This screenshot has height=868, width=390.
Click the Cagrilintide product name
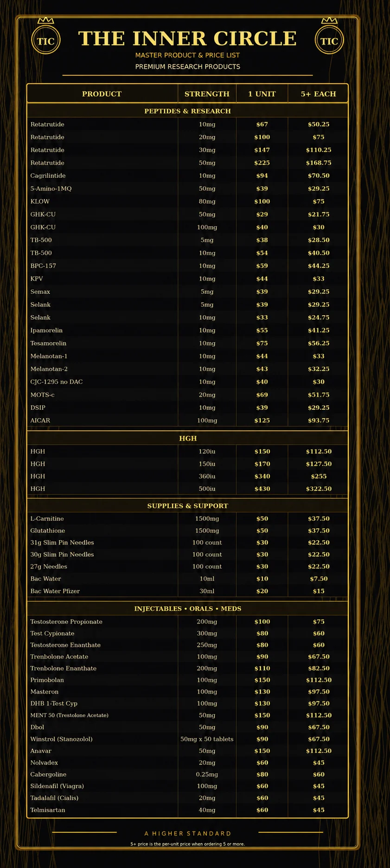click(x=48, y=176)
